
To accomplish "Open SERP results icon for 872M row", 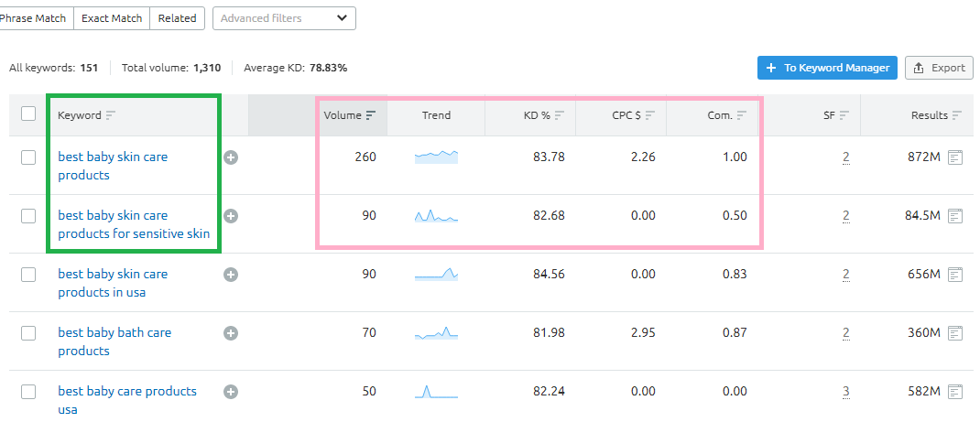I will pyautogui.click(x=955, y=157).
